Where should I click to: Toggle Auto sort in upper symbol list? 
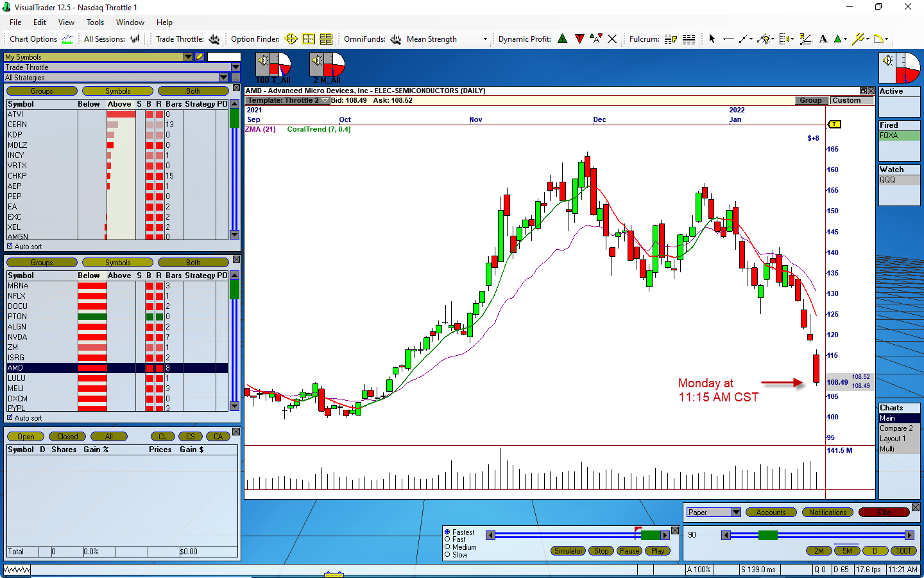pos(10,246)
